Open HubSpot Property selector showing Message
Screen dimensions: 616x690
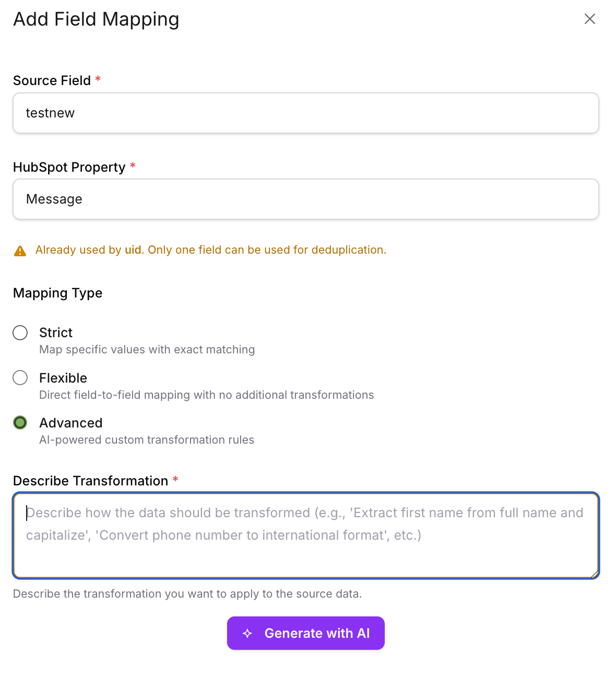pos(305,199)
